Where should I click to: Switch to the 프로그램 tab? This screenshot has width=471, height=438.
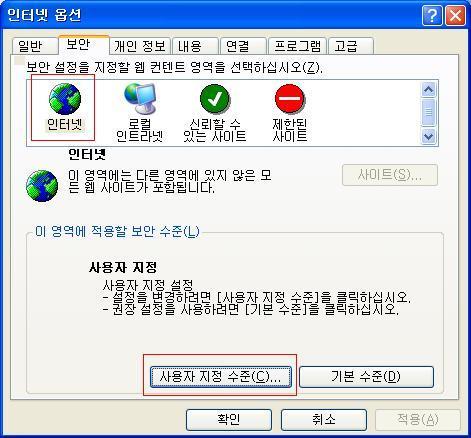(298, 46)
